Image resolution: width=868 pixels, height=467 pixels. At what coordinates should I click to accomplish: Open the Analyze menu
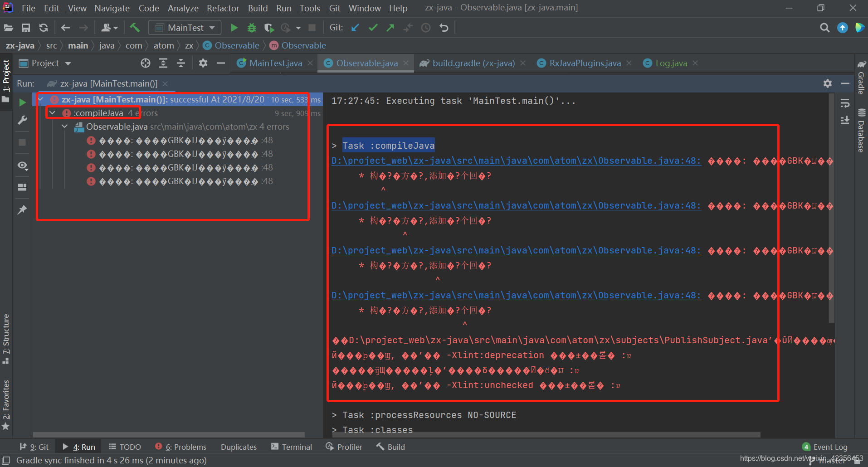[x=183, y=8]
